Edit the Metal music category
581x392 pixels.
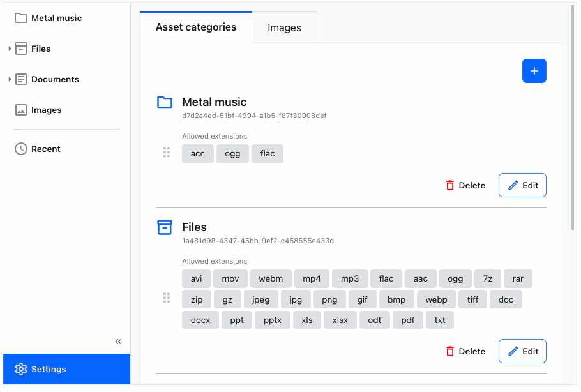tap(522, 185)
